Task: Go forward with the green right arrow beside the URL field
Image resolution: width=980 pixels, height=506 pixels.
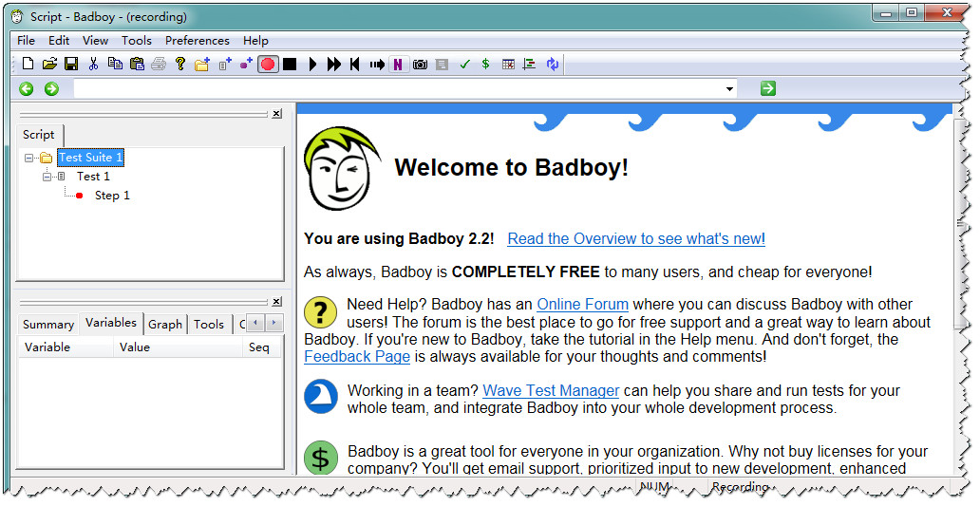Action: click(52, 88)
